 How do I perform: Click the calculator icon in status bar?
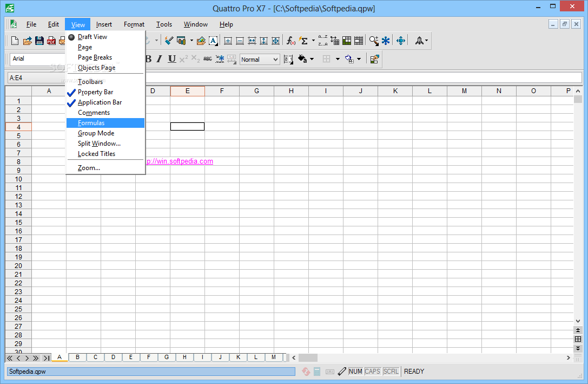(x=317, y=372)
